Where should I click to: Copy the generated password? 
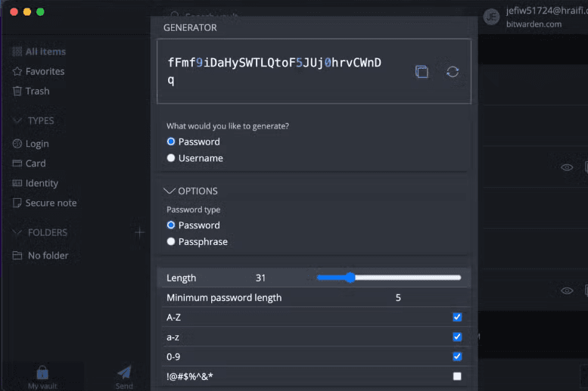click(422, 72)
